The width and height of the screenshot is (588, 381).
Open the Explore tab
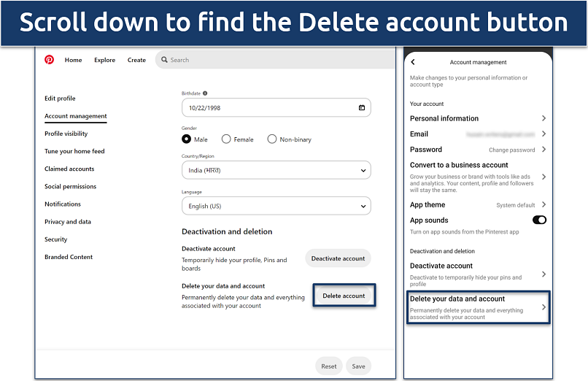tap(104, 60)
